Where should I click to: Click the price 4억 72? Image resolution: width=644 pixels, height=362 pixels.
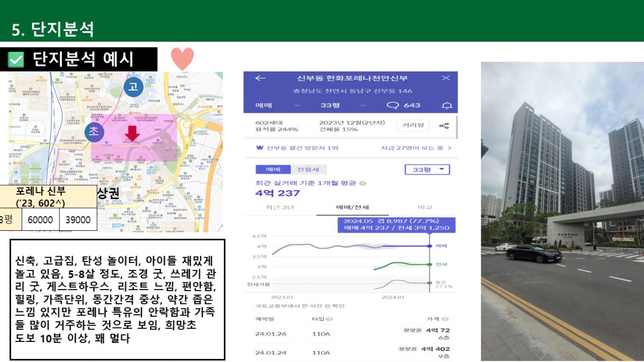click(x=438, y=330)
